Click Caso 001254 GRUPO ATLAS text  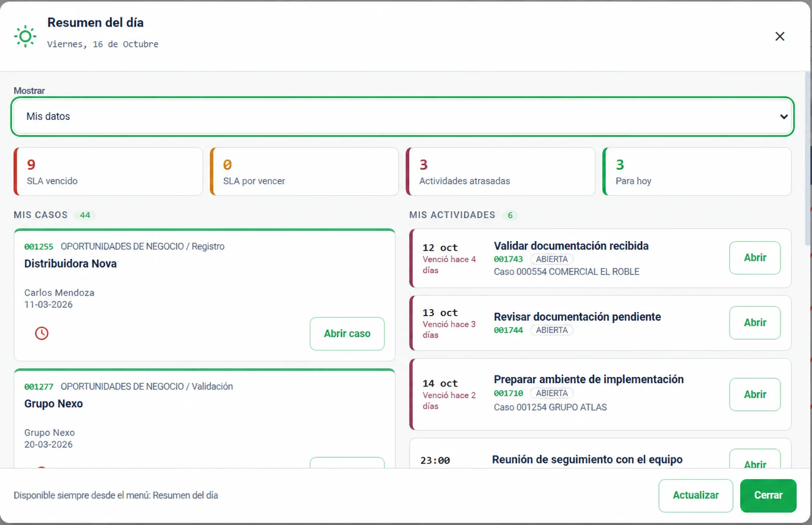550,407
